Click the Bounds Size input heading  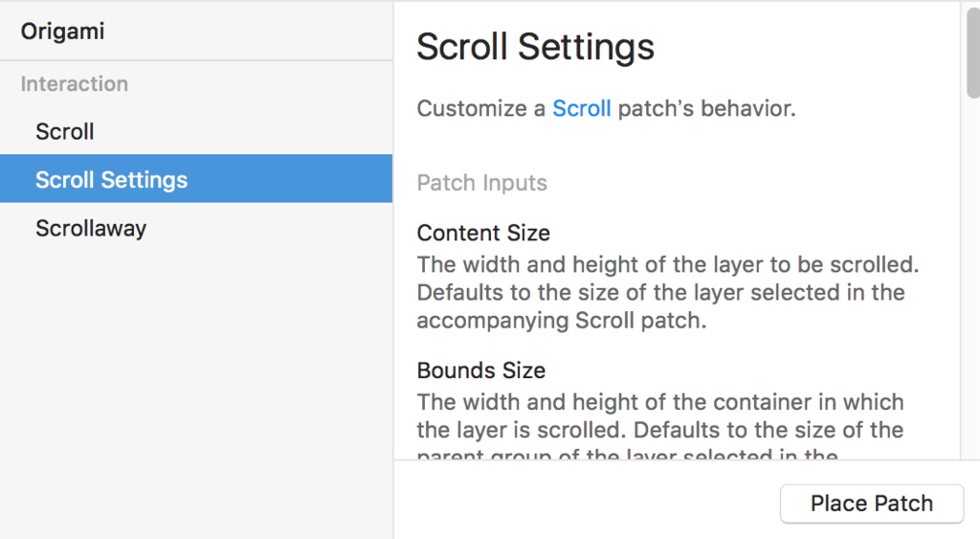click(x=481, y=371)
